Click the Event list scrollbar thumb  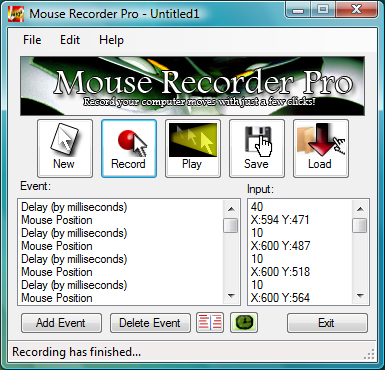click(x=231, y=225)
